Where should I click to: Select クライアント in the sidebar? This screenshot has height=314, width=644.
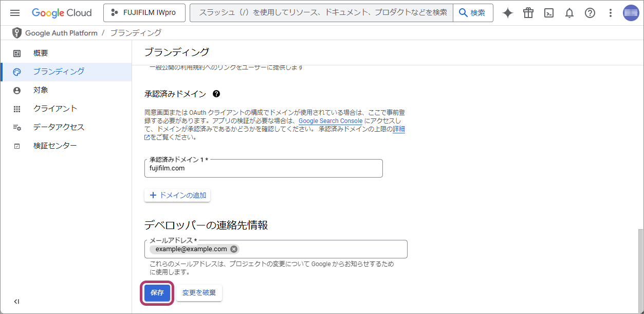pyautogui.click(x=55, y=109)
